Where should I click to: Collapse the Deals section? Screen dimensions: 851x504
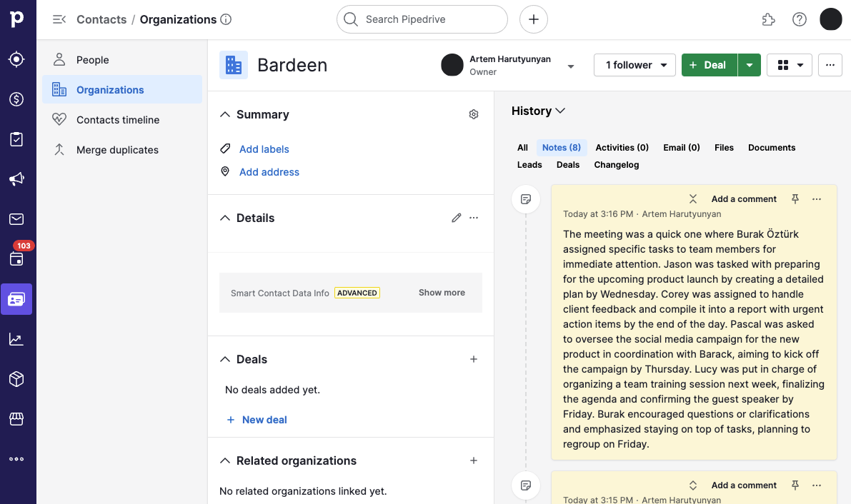coord(224,359)
